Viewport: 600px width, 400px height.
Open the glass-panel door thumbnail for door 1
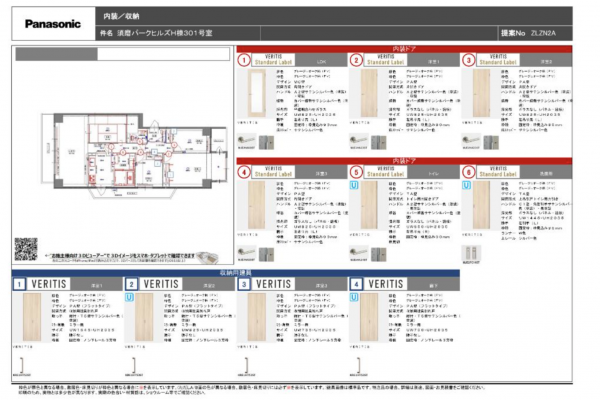coord(257,94)
